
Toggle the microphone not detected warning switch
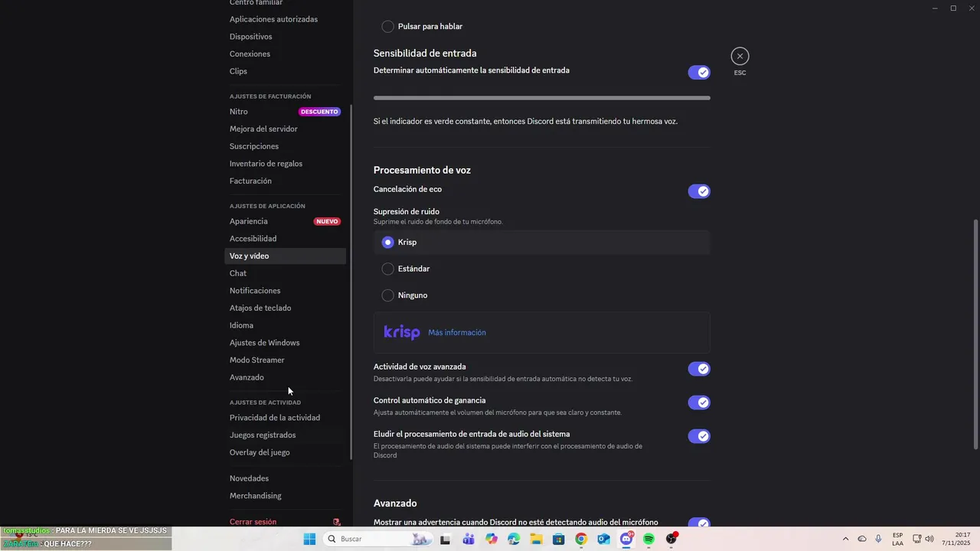(x=699, y=523)
